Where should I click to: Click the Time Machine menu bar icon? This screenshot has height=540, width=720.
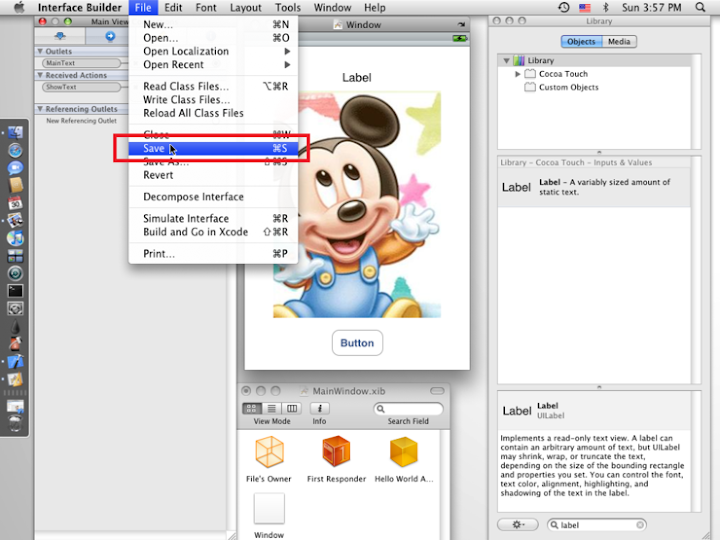coord(564,7)
